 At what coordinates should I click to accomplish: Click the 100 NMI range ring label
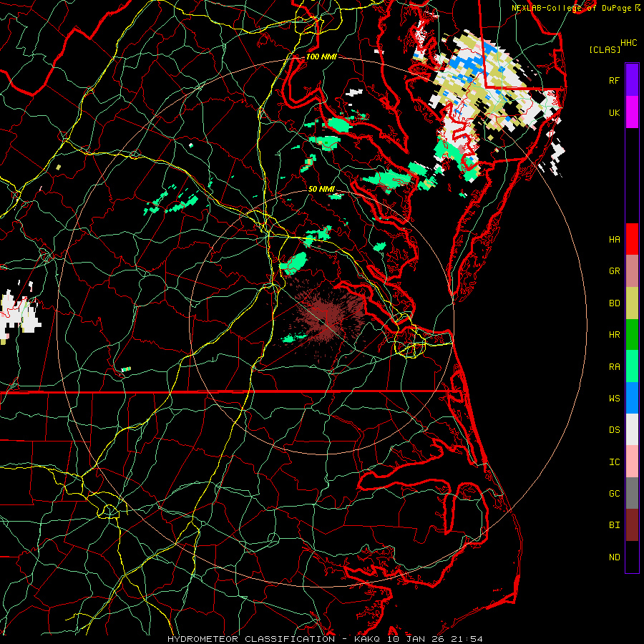tap(321, 57)
